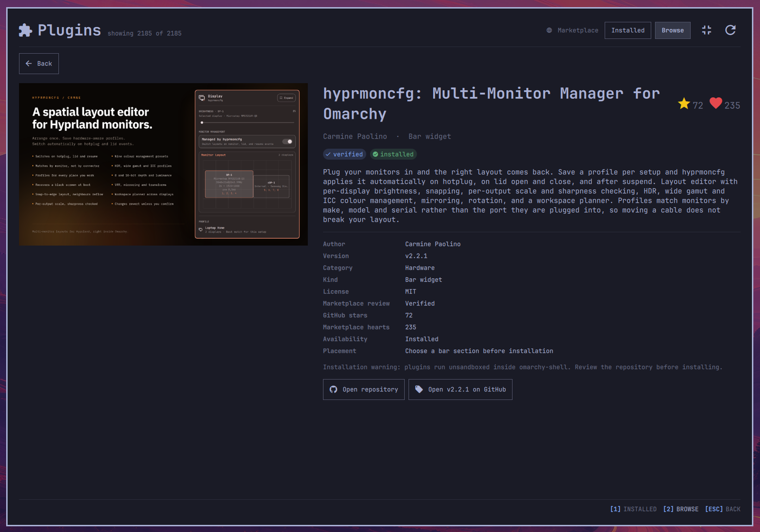Switch to the Installed tab
Viewport: 760px width, 532px height.
(x=628, y=30)
